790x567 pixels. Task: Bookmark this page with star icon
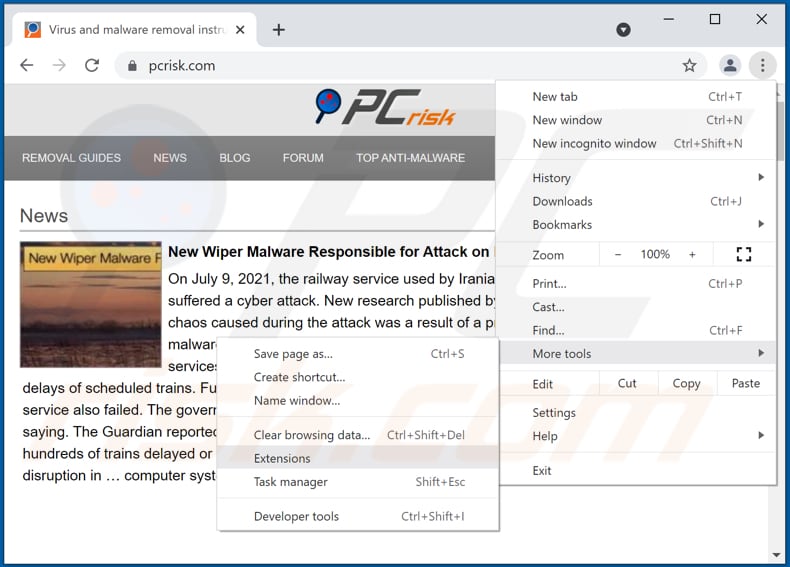[x=689, y=65]
